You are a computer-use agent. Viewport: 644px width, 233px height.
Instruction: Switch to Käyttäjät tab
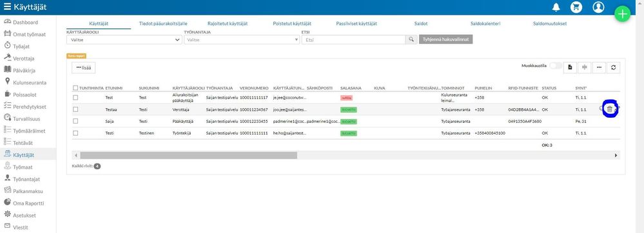click(x=99, y=24)
